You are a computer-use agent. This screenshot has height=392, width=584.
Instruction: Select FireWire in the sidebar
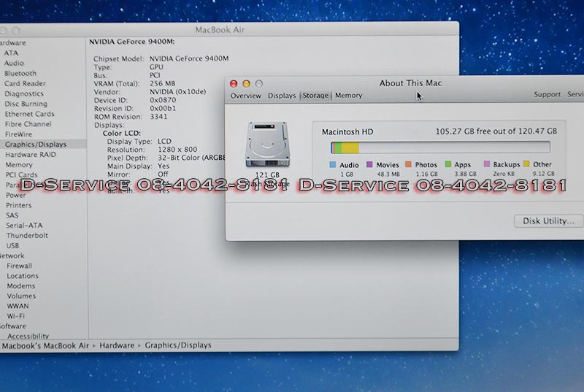tap(18, 134)
